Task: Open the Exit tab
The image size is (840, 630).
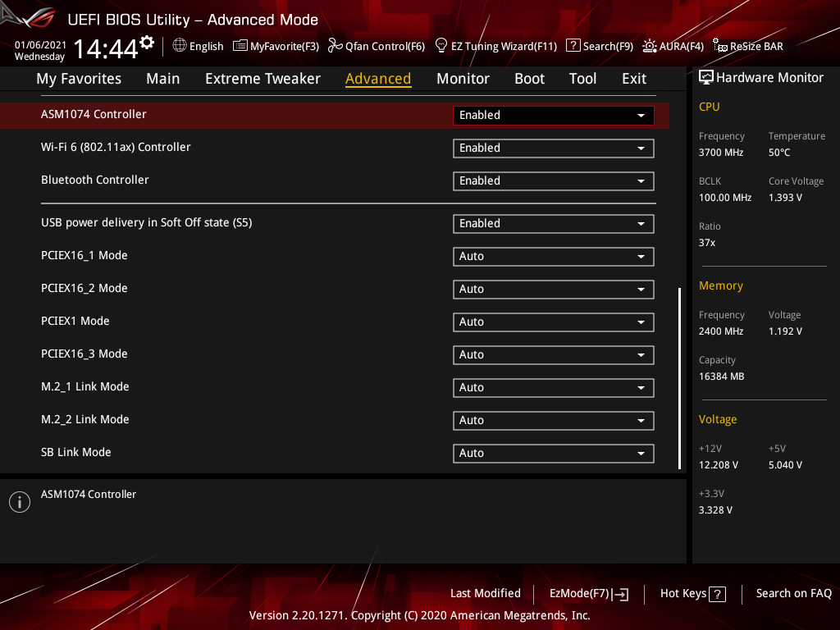Action: pos(634,79)
